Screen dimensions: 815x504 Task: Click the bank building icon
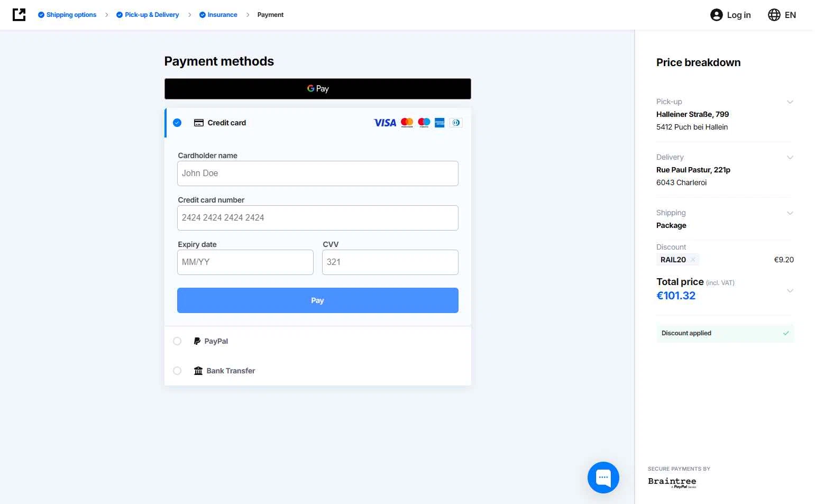pos(198,371)
